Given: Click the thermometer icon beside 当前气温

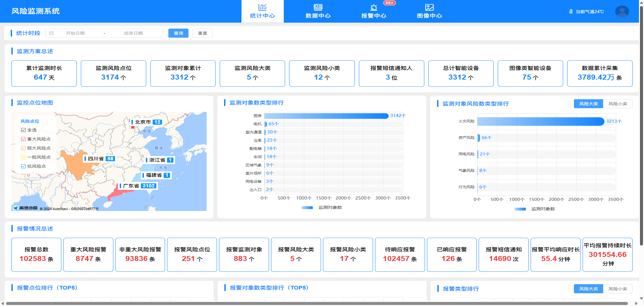Looking at the screenshot, I should (571, 11).
